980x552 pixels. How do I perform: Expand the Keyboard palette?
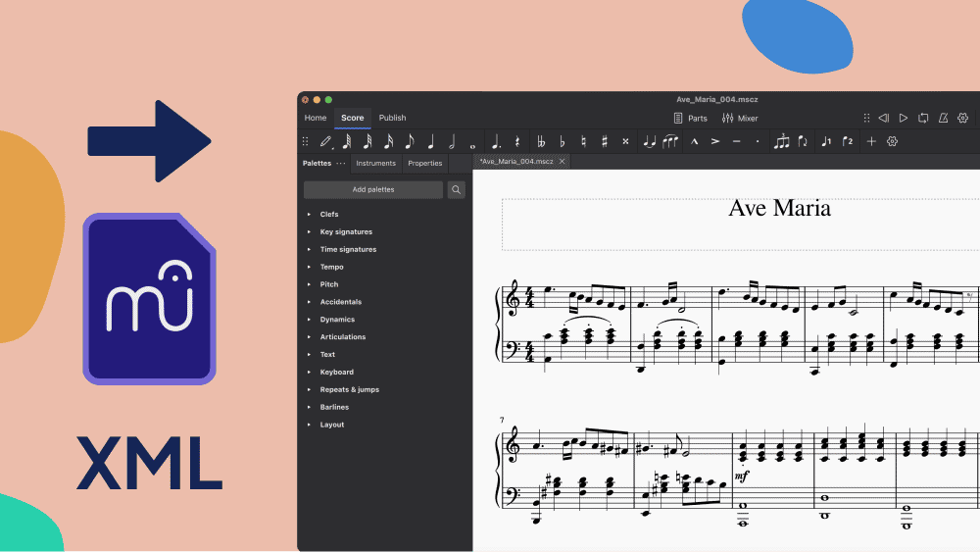coord(309,372)
